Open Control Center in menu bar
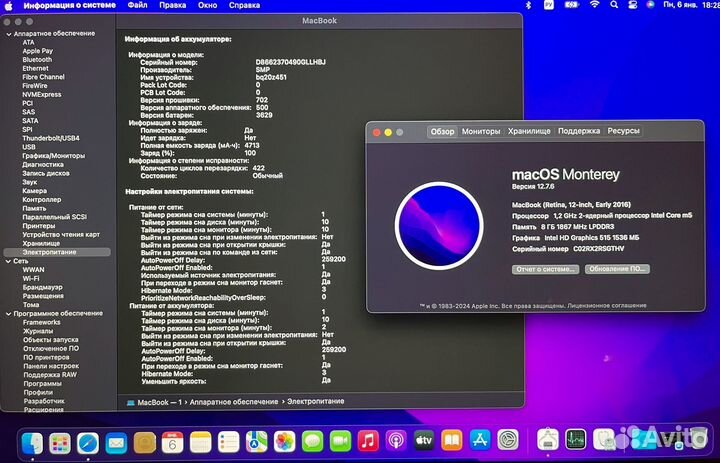Image resolution: width=720 pixels, height=463 pixels. [x=633, y=5]
